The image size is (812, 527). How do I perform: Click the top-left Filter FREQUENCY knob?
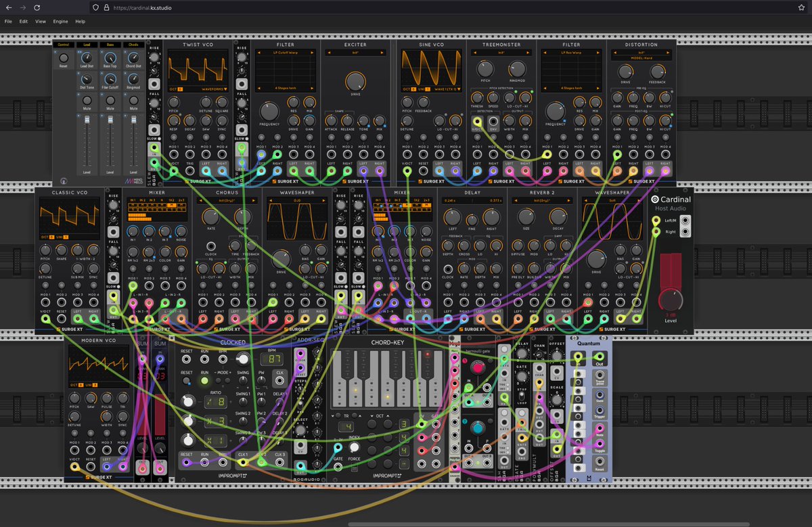coord(269,112)
